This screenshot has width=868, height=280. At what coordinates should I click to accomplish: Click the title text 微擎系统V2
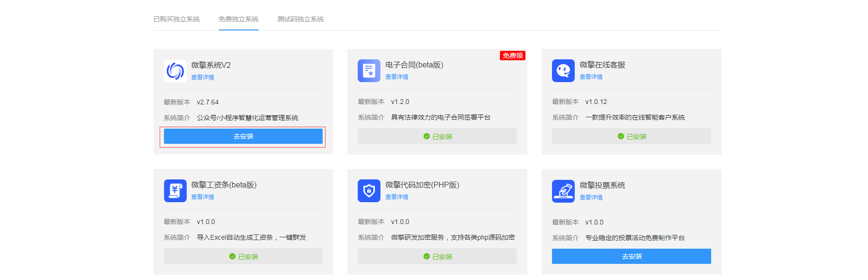click(211, 65)
